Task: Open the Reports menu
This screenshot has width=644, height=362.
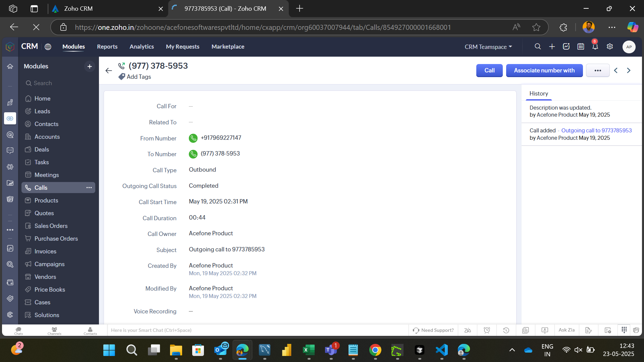Action: click(x=107, y=47)
